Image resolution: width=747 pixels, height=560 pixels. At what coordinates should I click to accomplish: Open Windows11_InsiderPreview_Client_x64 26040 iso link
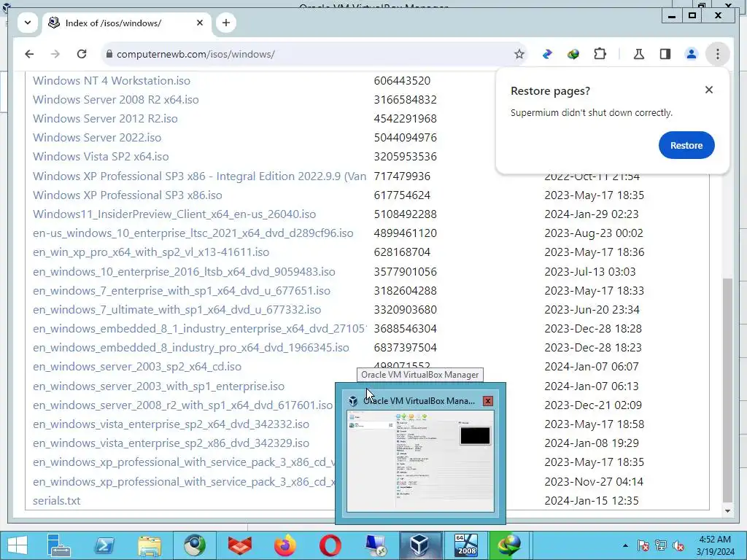coord(174,214)
